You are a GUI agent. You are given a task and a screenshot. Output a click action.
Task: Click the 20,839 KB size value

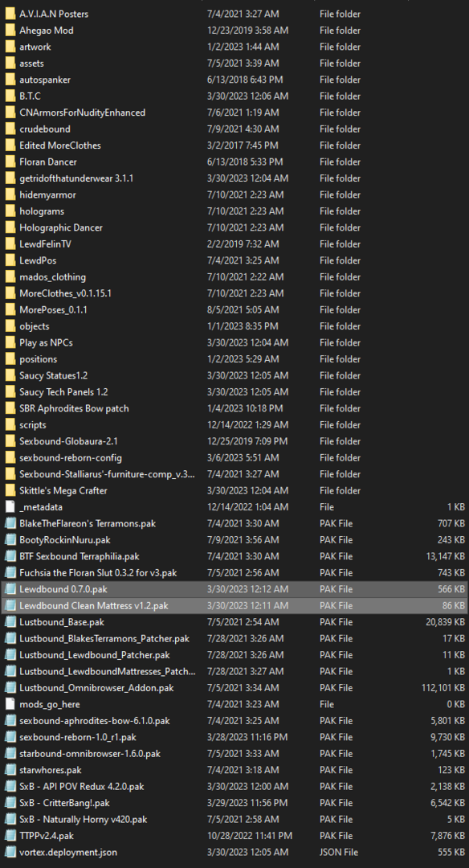tap(445, 622)
